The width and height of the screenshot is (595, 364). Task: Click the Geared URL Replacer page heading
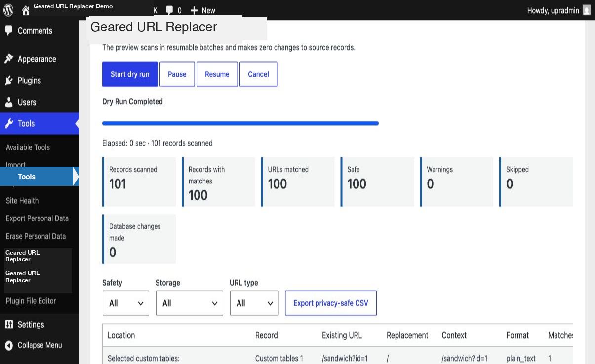[x=154, y=27]
